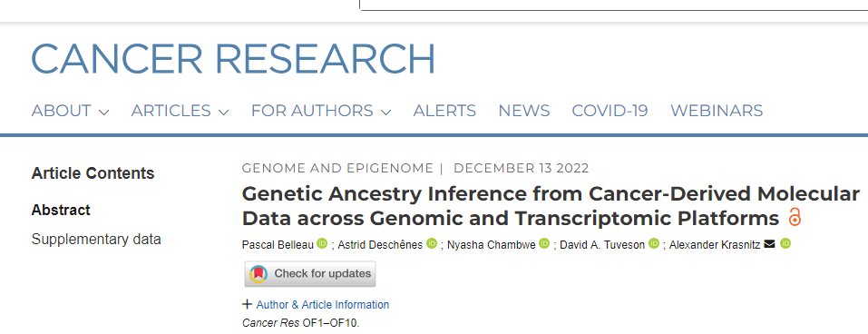Click Astrid Deschênes' ORCID icon

[x=432, y=244]
